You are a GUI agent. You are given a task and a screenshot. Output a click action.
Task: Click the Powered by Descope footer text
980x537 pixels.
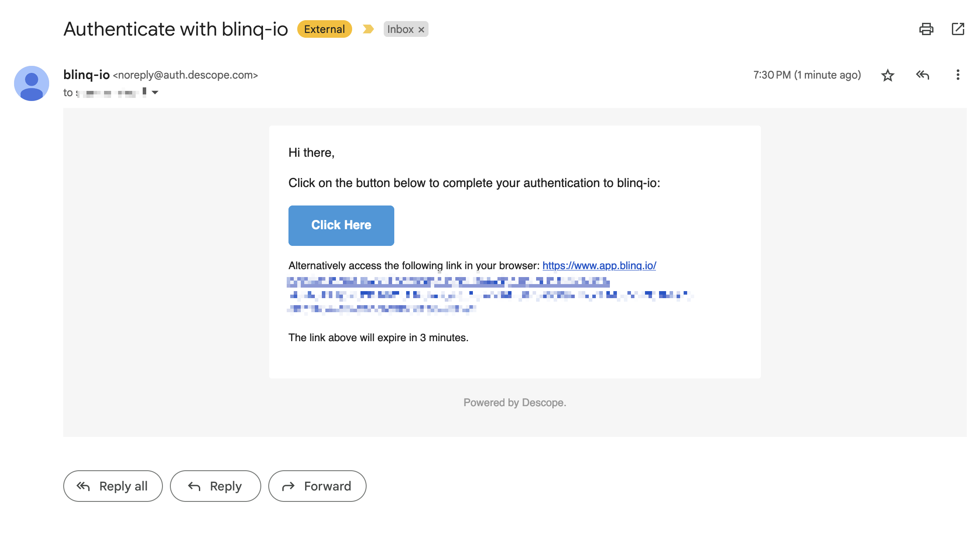pos(515,403)
